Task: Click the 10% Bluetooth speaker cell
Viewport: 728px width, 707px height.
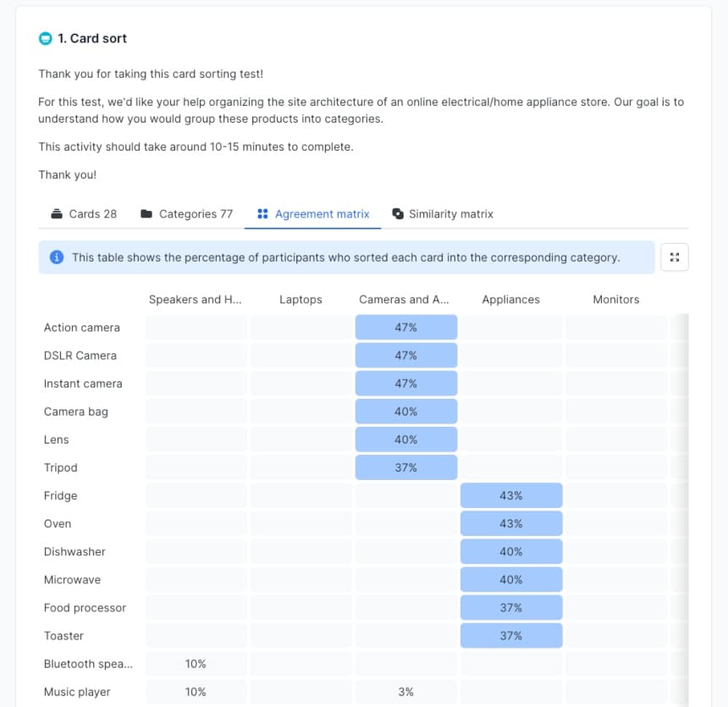Action: [x=196, y=664]
